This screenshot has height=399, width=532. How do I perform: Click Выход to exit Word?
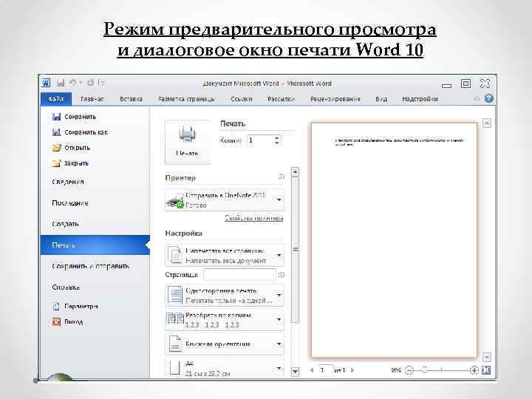point(67,321)
